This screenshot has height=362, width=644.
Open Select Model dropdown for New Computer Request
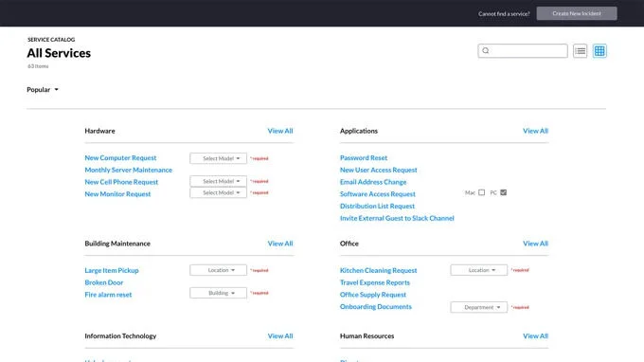[x=218, y=158]
